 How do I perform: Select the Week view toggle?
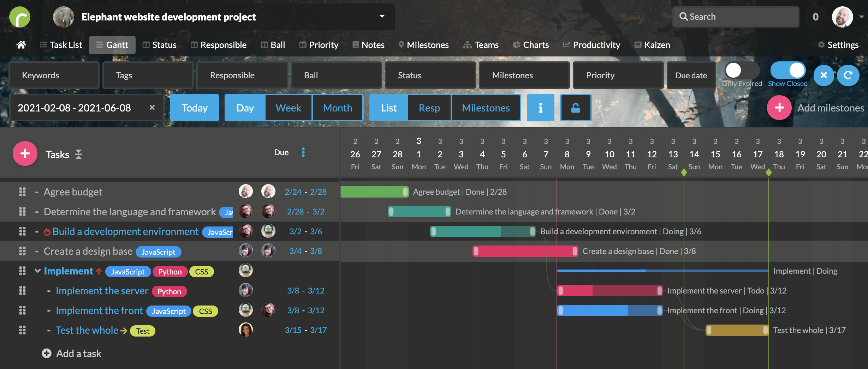[289, 108]
